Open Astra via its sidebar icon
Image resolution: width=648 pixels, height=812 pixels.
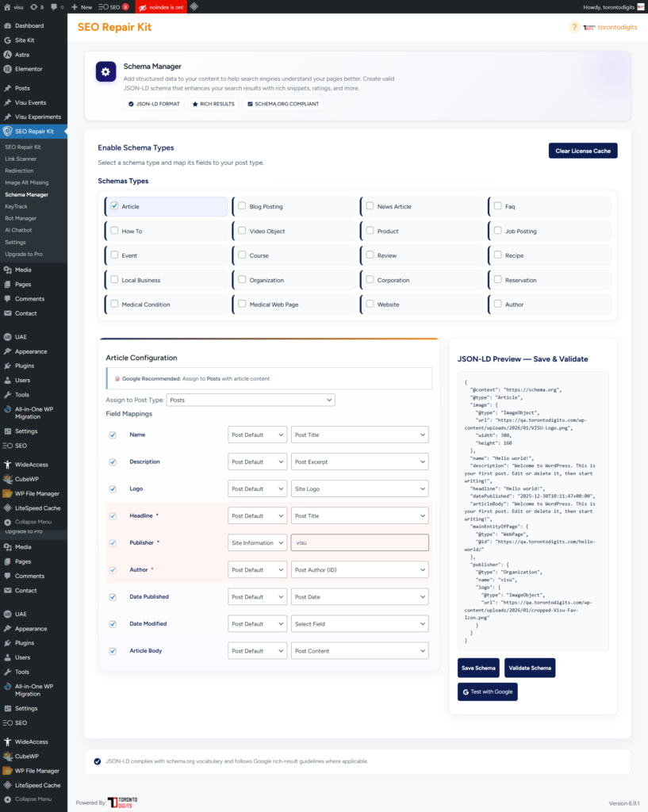click(x=7, y=55)
